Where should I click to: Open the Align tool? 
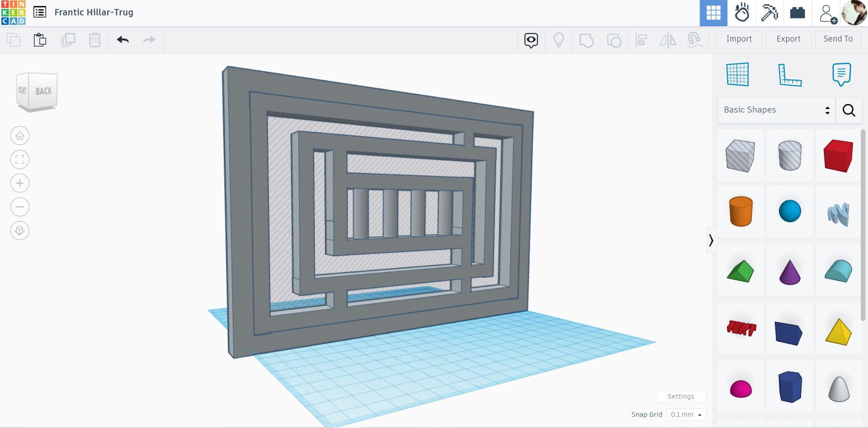click(642, 40)
